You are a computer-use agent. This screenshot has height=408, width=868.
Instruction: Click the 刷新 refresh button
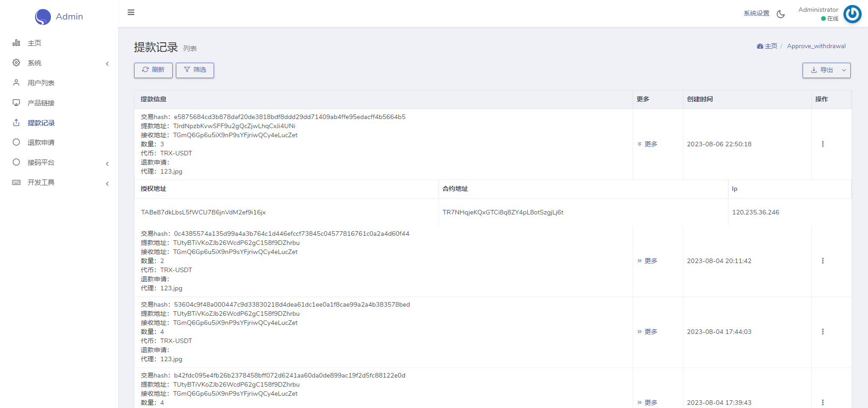(x=153, y=70)
